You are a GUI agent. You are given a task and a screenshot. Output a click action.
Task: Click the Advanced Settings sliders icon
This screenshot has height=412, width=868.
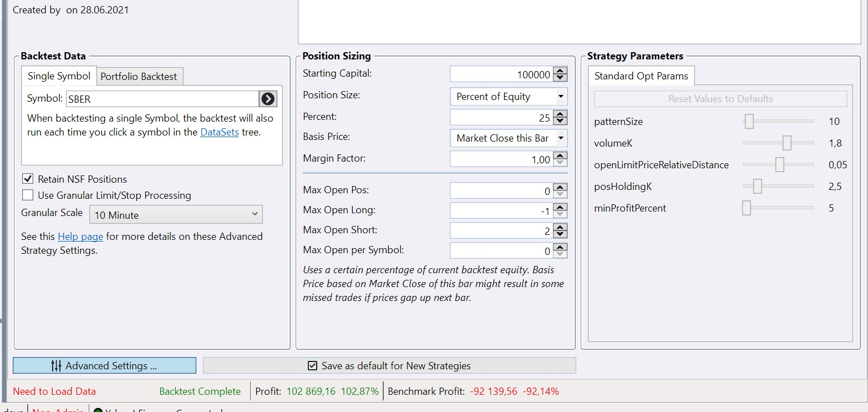(x=56, y=366)
